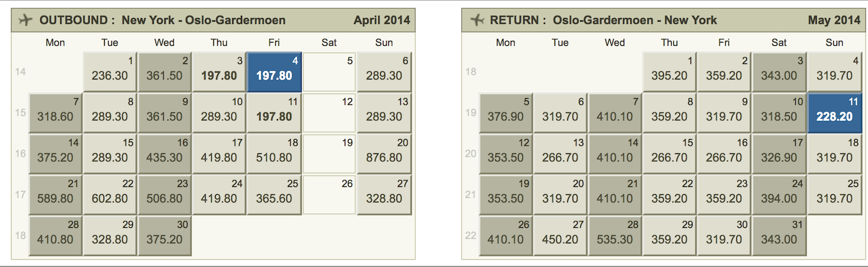Screen dimensions: 868x267
Task: Choose return May 11 fare 228.20
Action: coord(834,113)
